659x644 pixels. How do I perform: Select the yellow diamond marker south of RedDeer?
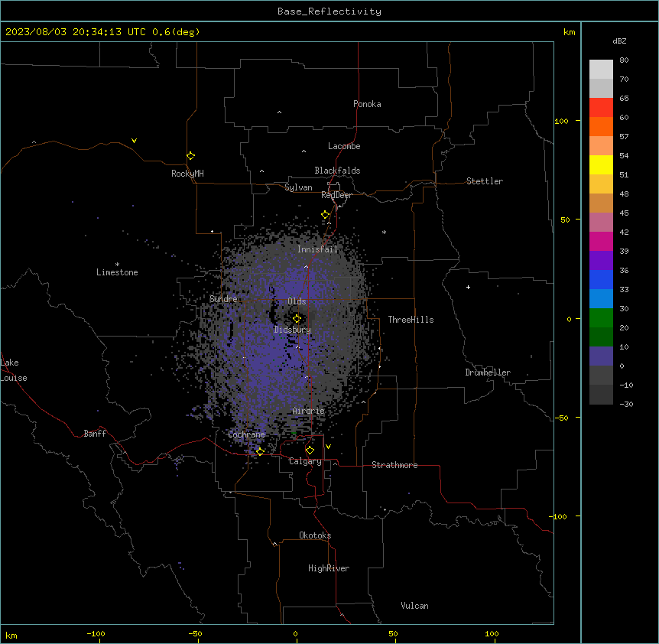(x=325, y=215)
